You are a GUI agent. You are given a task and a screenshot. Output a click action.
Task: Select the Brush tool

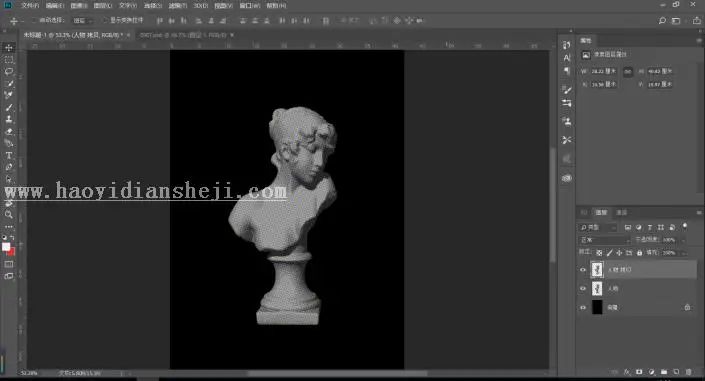[x=9, y=107]
